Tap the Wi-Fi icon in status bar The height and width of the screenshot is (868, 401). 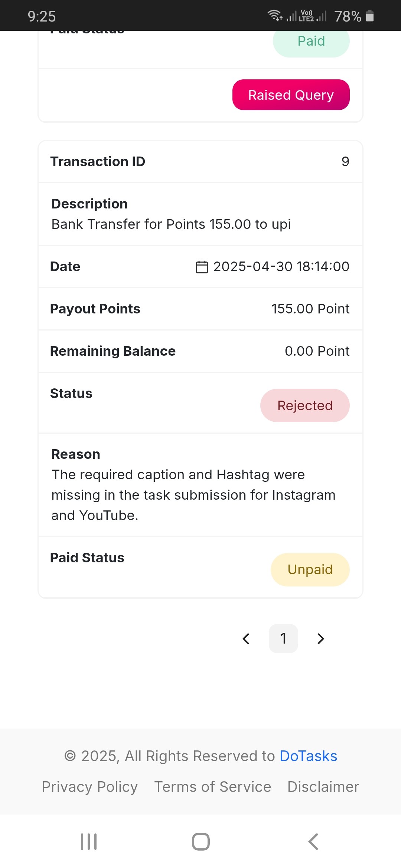pos(275,16)
